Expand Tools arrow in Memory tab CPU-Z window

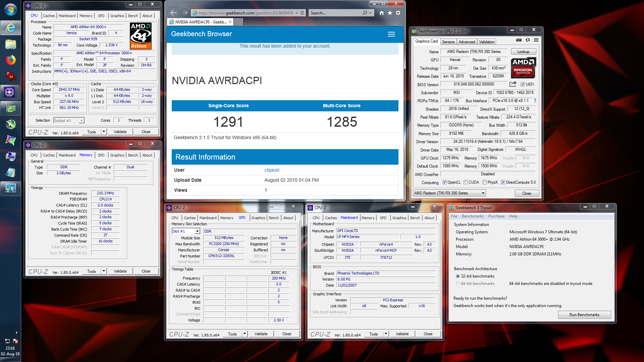point(104,271)
